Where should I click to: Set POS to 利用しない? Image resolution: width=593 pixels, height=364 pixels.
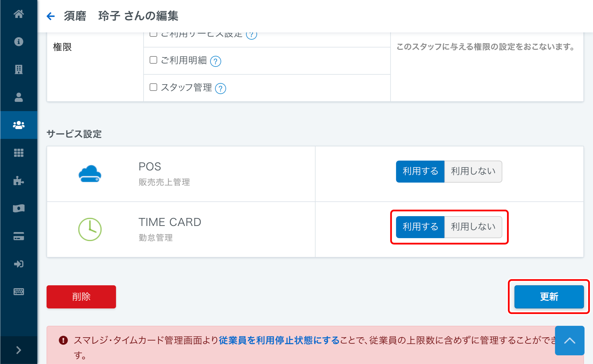point(473,171)
